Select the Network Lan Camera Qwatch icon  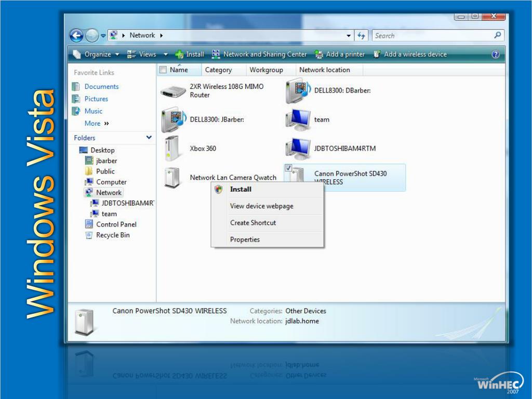pos(171,178)
